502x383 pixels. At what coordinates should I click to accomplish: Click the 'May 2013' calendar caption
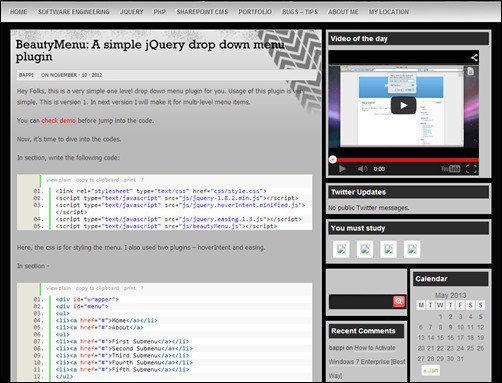coord(450,295)
